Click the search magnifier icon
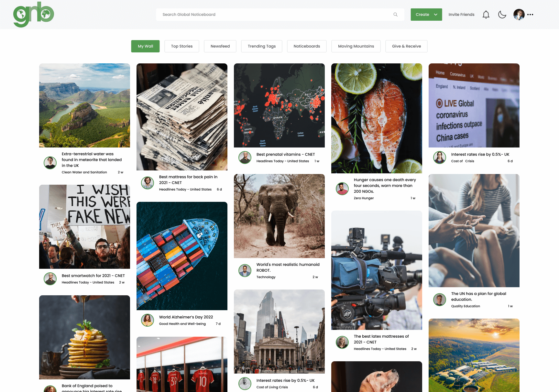Image resolution: width=559 pixels, height=392 pixels. click(x=395, y=15)
